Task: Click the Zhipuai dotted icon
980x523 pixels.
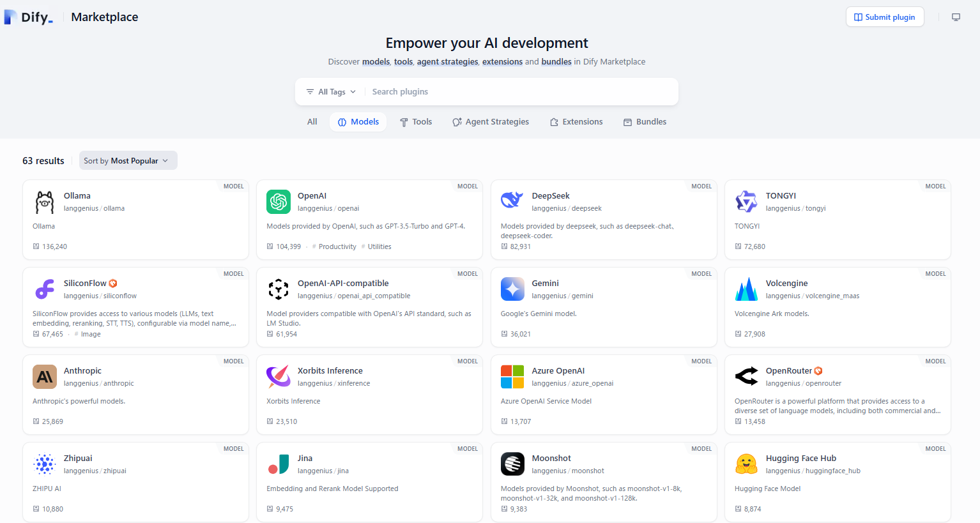Action: click(45, 464)
